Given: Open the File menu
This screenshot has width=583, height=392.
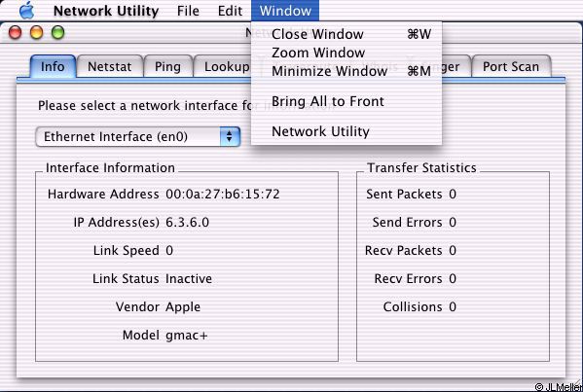Looking at the screenshot, I should point(188,11).
